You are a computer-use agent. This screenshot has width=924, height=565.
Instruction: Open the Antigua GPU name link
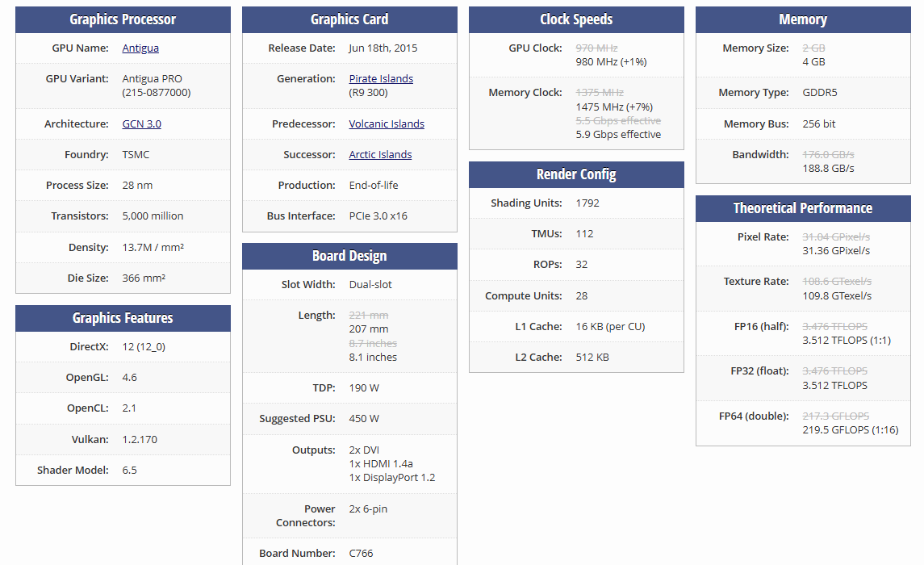pyautogui.click(x=140, y=48)
